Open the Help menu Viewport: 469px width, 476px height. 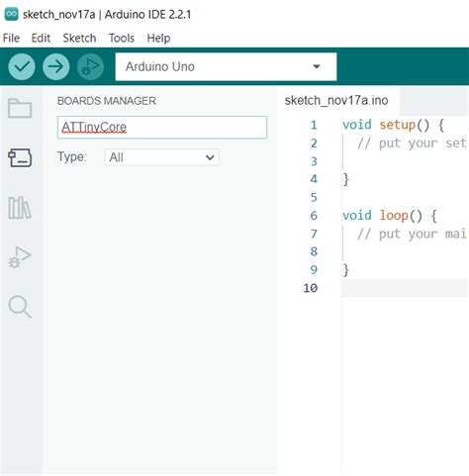(158, 39)
